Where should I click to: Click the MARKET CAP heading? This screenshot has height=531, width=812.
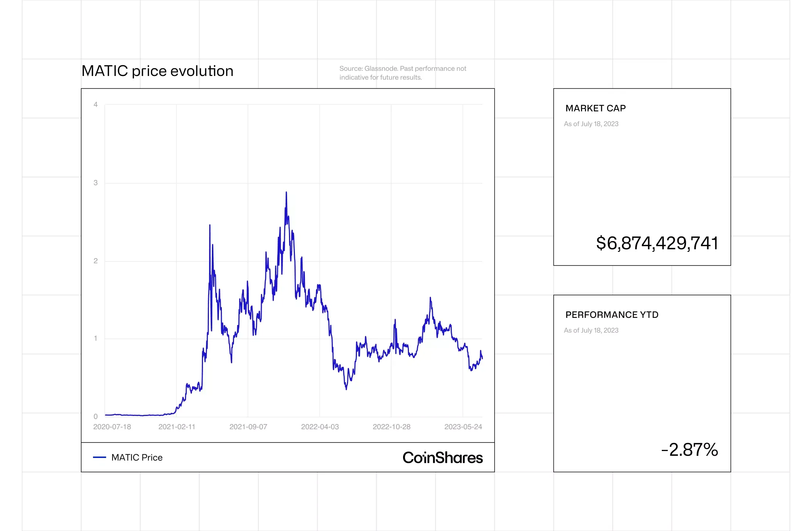click(x=595, y=108)
